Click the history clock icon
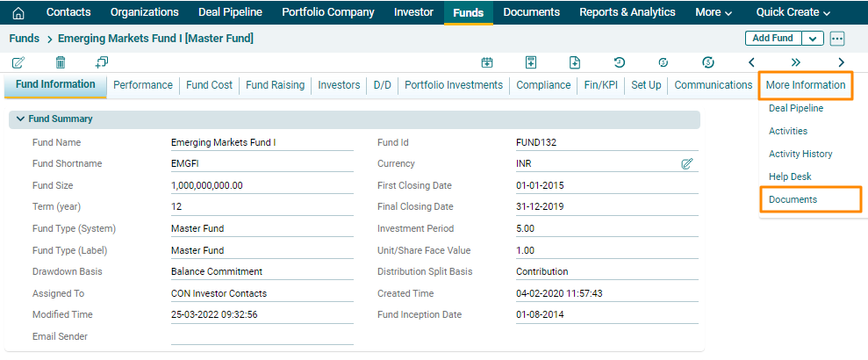This screenshot has height=360, width=868. (620, 62)
